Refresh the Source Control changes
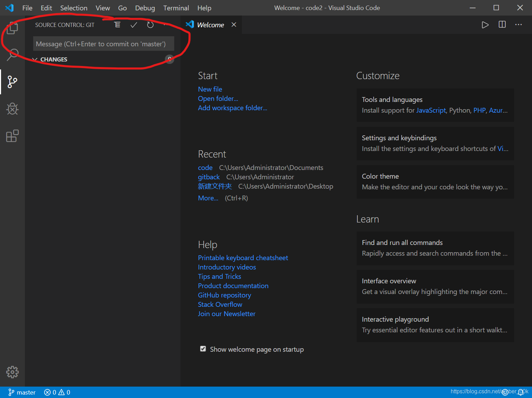Screen dimensions: 532x398 (150, 25)
